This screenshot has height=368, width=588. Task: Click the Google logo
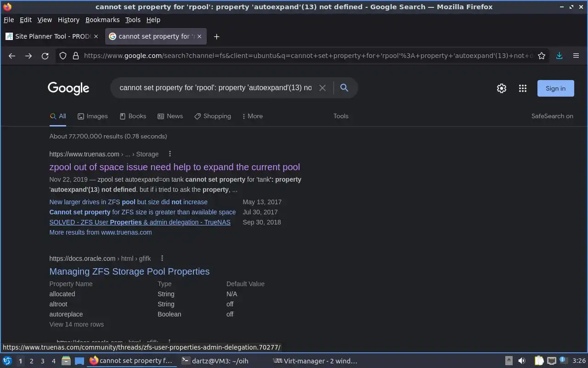[68, 88]
